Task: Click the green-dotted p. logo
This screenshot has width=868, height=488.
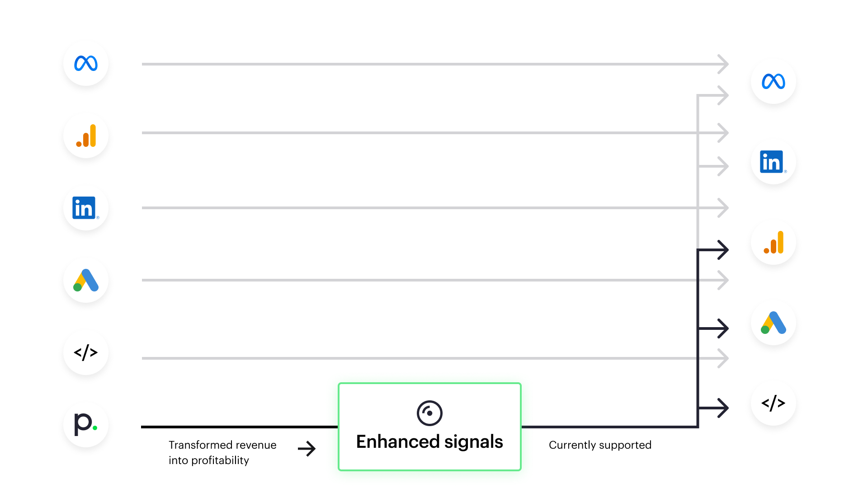Action: (x=86, y=425)
